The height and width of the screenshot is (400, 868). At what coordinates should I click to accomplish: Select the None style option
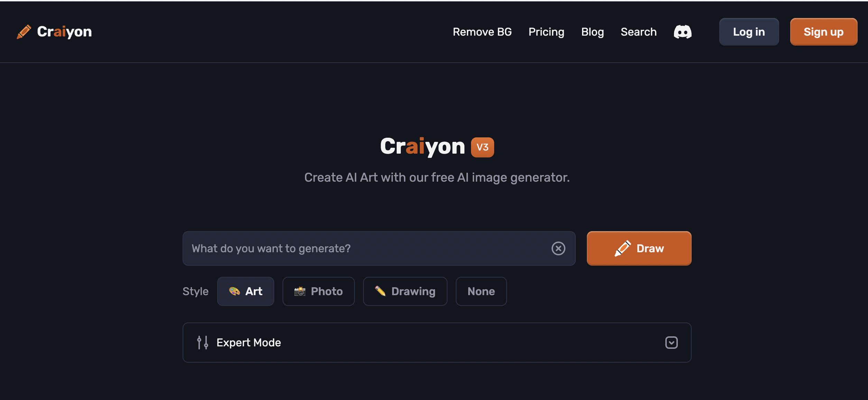pos(481,291)
